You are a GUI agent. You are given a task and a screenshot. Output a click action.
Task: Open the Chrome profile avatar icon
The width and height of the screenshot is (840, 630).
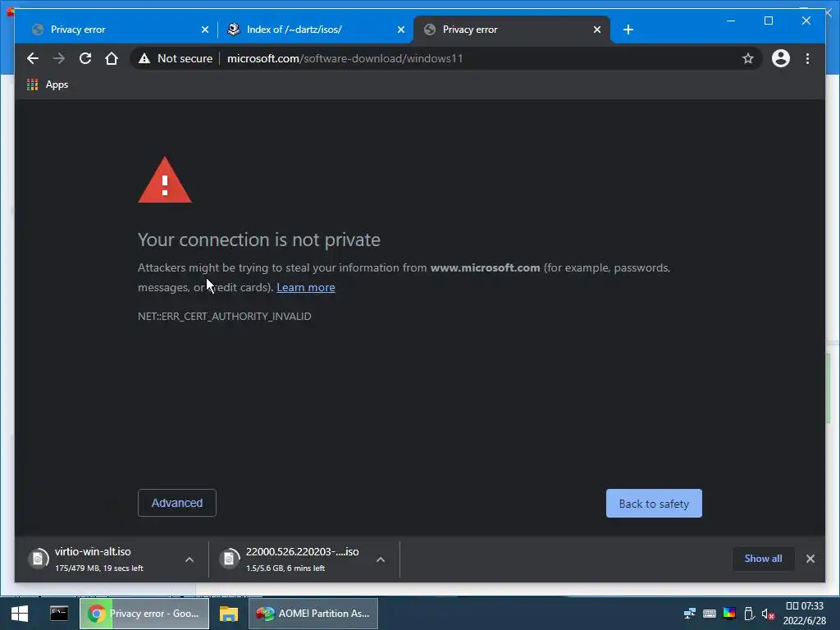pyautogui.click(x=781, y=58)
